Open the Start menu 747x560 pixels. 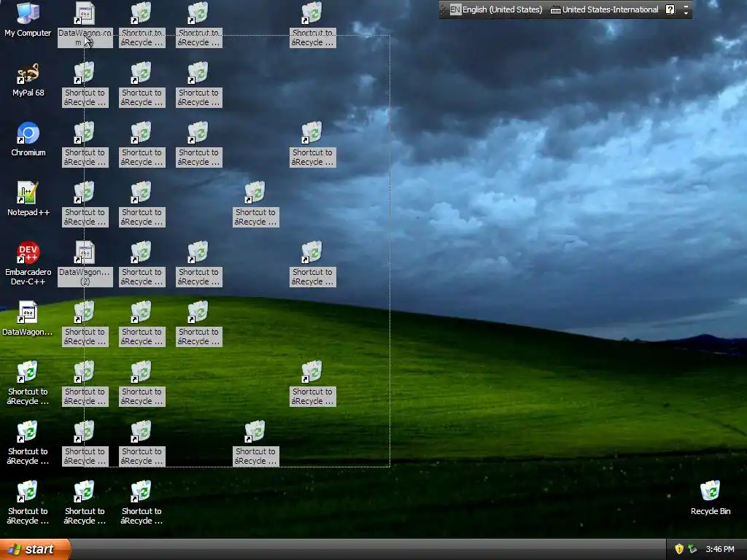pos(35,549)
